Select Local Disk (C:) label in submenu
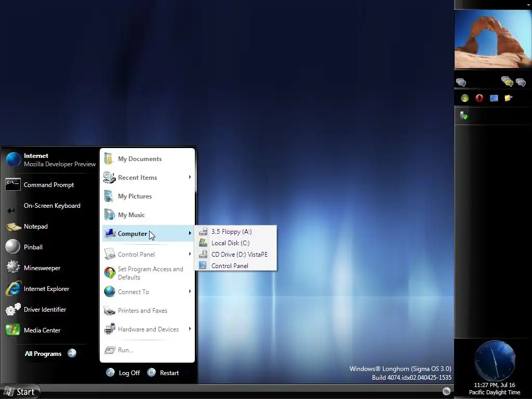This screenshot has height=399, width=532. click(230, 243)
